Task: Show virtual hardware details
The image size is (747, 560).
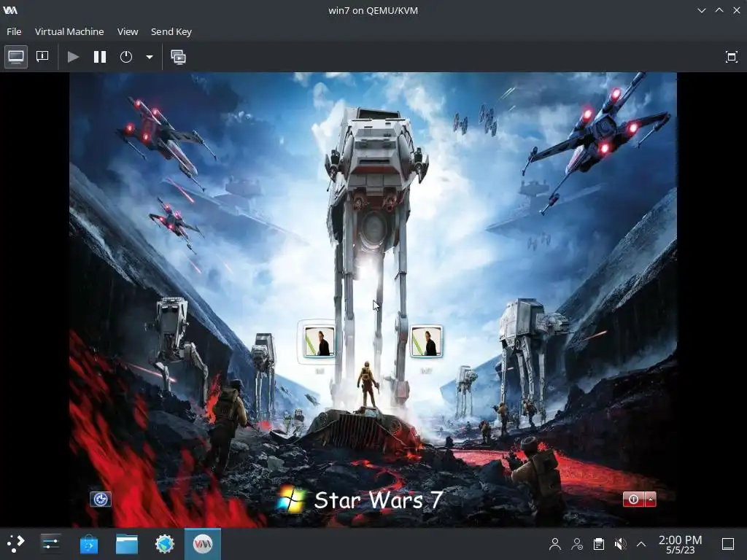Action: [42, 57]
